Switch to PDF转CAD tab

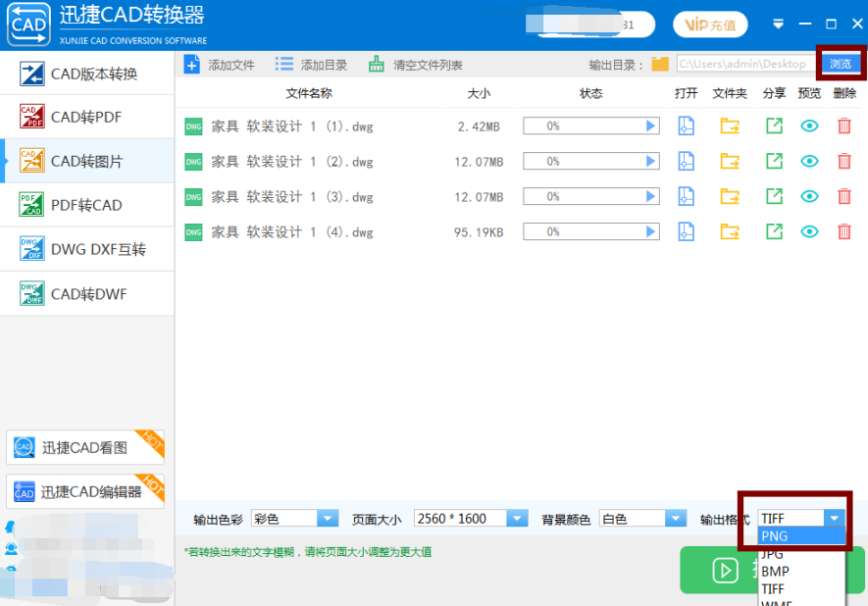coord(87,205)
